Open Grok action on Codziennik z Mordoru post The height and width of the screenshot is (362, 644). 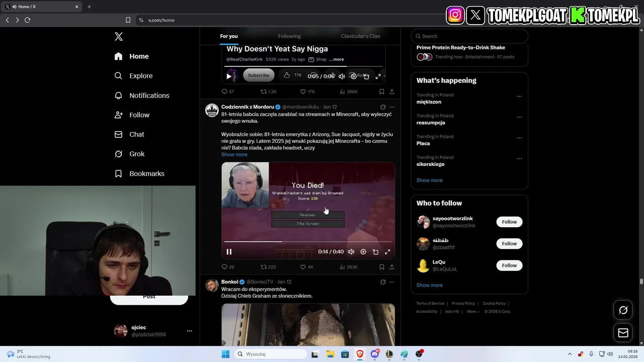point(383,107)
